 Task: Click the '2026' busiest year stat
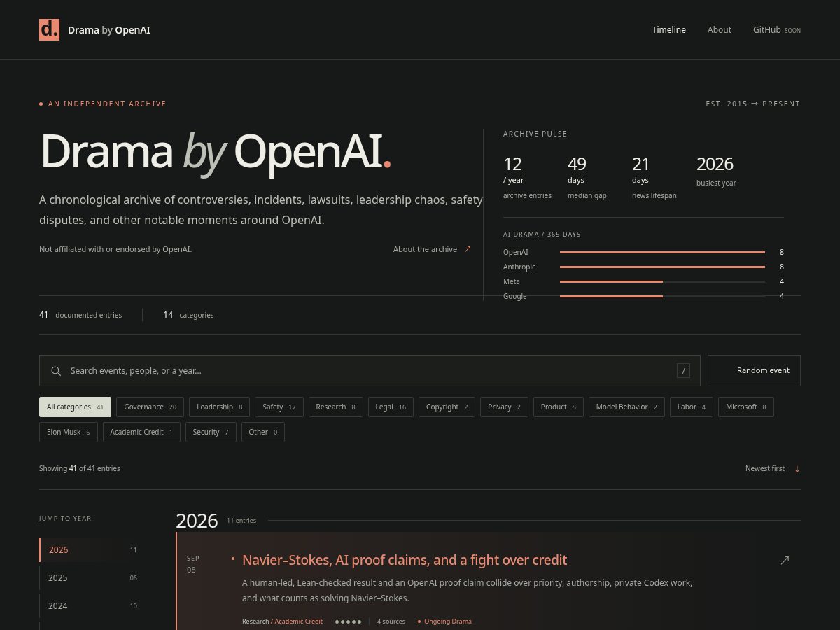(716, 171)
